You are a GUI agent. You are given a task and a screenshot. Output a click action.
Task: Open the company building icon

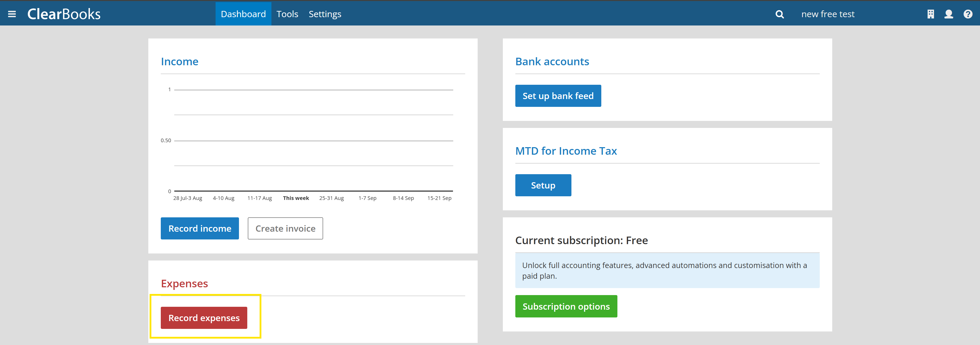tap(931, 14)
